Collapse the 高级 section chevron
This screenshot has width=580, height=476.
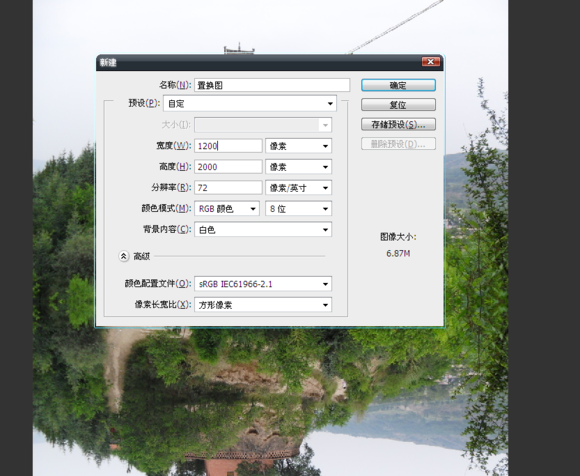click(x=124, y=256)
